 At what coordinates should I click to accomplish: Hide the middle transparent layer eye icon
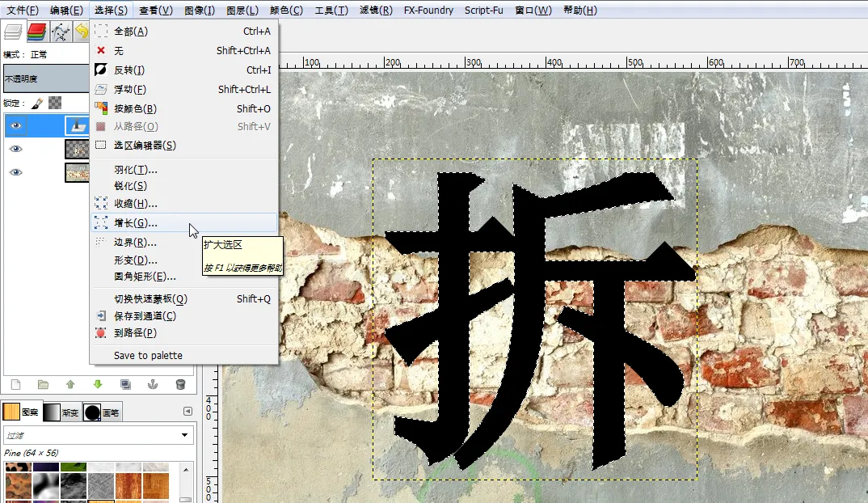coord(16,149)
